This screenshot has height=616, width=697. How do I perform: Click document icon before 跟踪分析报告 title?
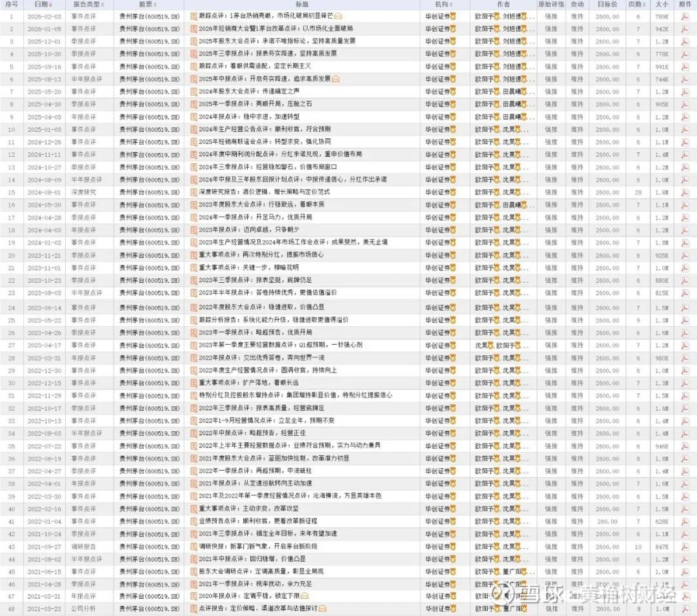[x=194, y=320]
